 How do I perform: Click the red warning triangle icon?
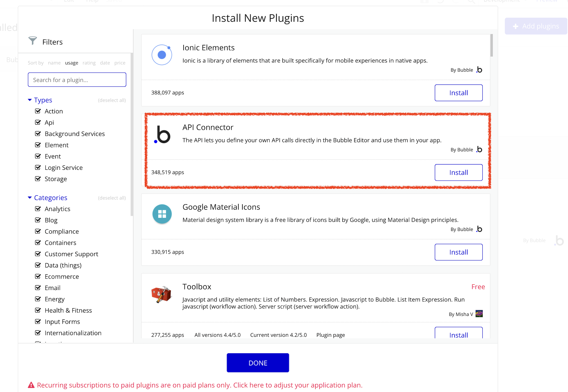click(x=31, y=385)
